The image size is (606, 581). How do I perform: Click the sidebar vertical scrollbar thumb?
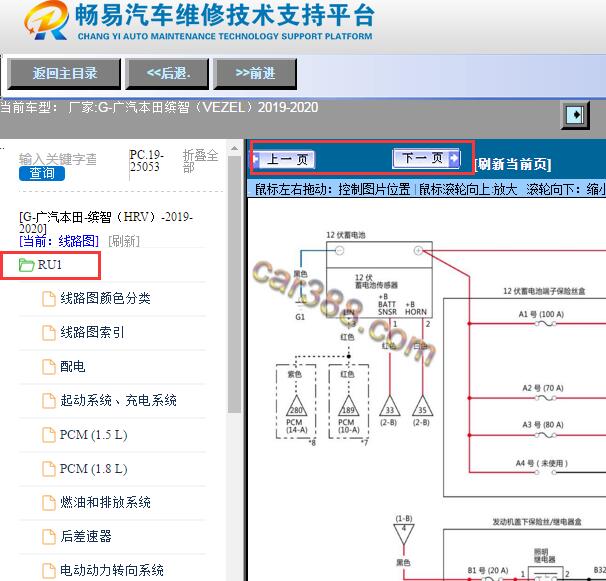pyautogui.click(x=234, y=284)
